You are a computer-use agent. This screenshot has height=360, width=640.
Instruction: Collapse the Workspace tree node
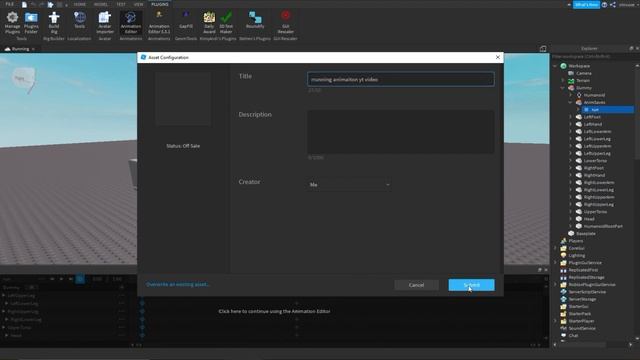pyautogui.click(x=555, y=66)
